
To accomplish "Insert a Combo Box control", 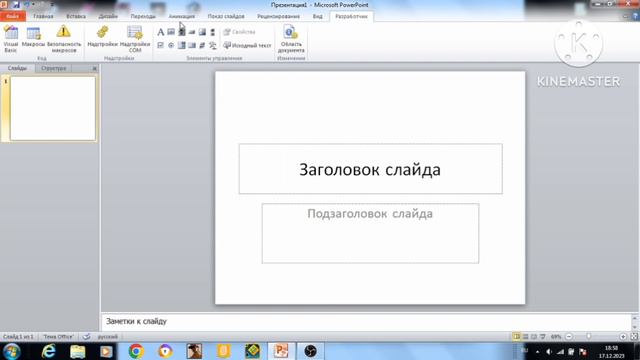I will (x=182, y=45).
